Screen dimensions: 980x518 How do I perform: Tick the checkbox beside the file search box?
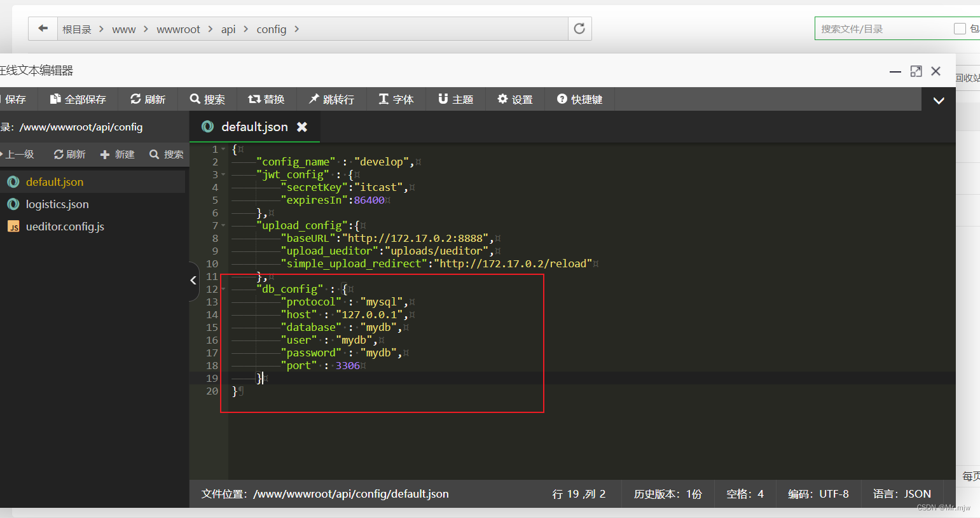960,29
